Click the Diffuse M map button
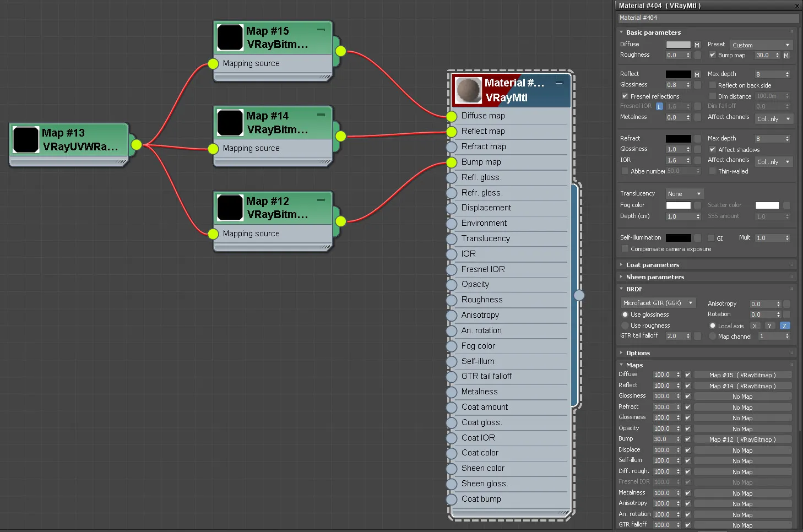803x532 pixels. [x=697, y=45]
